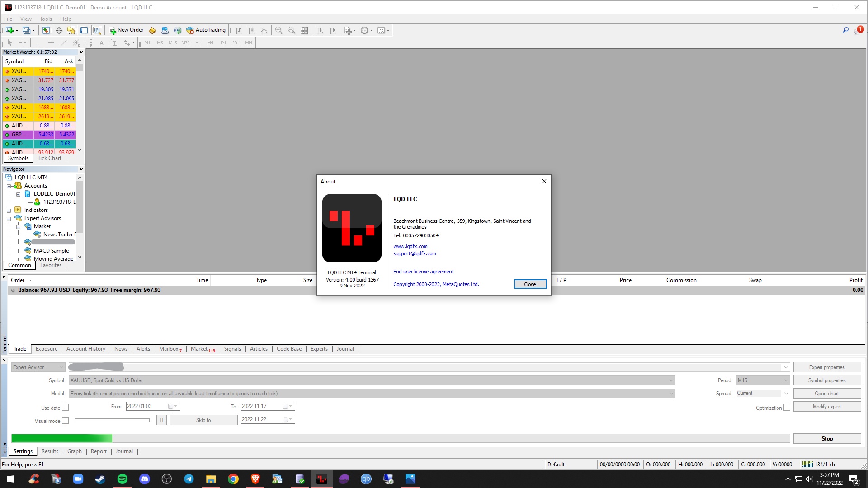Viewport: 868px width, 488px height.
Task: Open the Period M15 dropdown
Action: point(763,380)
